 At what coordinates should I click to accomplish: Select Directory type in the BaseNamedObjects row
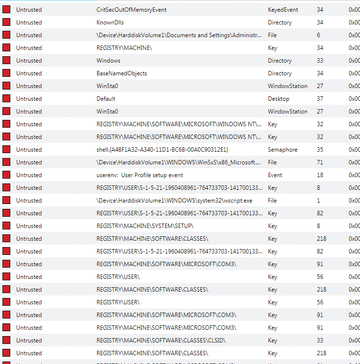click(x=280, y=73)
